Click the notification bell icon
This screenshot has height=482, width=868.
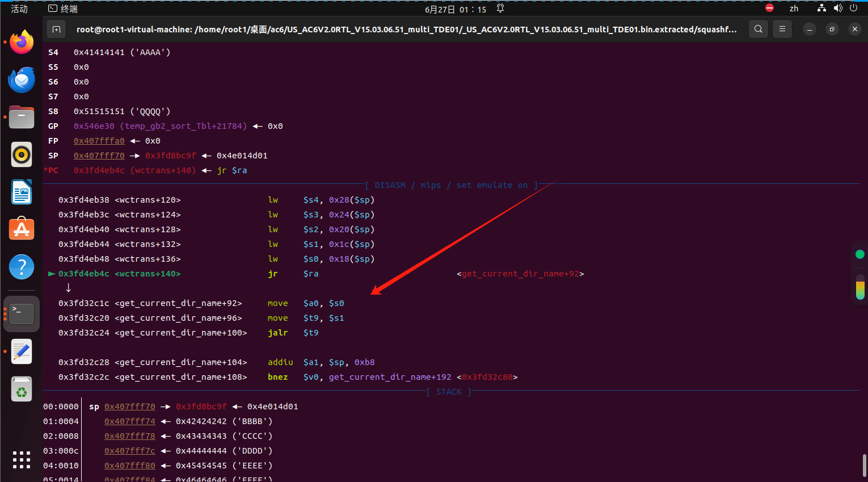(x=500, y=8)
